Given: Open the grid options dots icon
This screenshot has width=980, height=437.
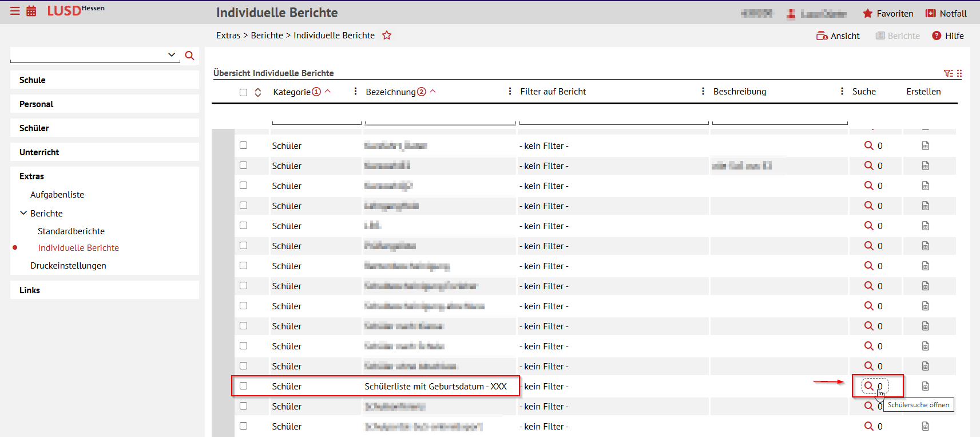Looking at the screenshot, I should point(959,73).
